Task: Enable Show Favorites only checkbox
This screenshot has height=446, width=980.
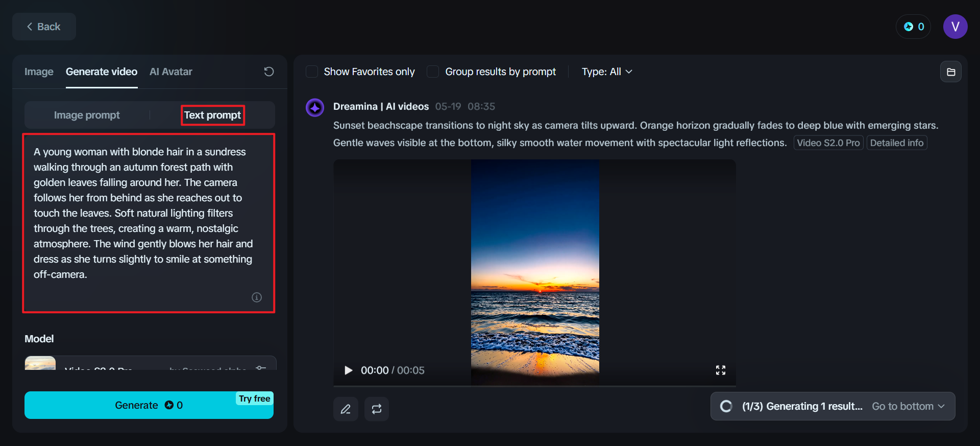Action: coord(312,72)
